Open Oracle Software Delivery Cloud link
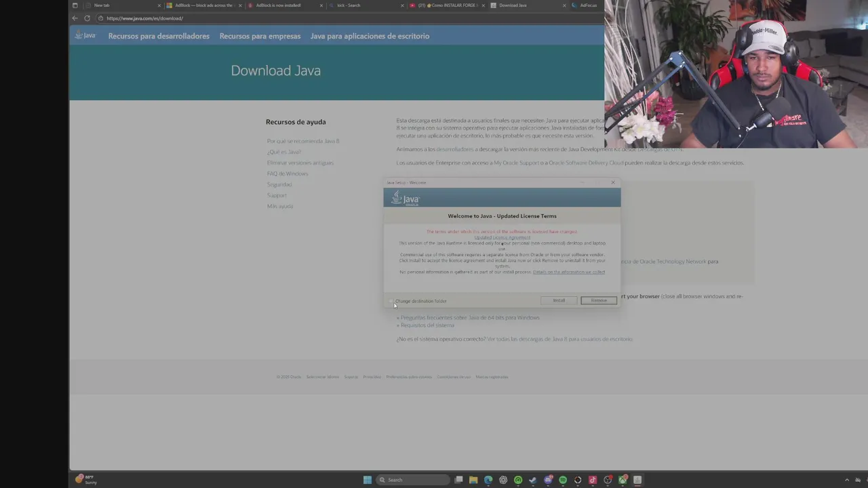This screenshot has height=488, width=868. (x=586, y=163)
